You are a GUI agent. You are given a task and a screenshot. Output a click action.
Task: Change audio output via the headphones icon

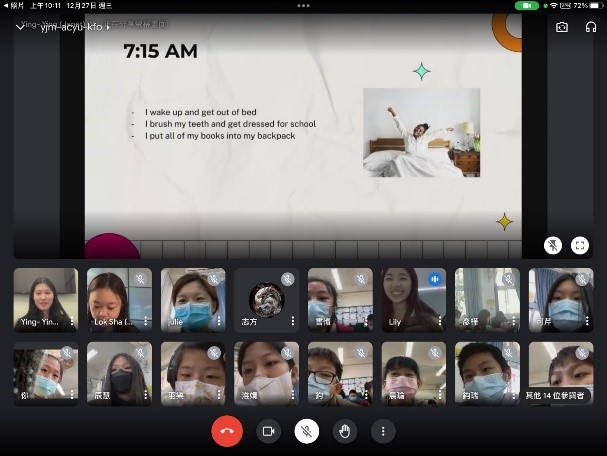[591, 27]
